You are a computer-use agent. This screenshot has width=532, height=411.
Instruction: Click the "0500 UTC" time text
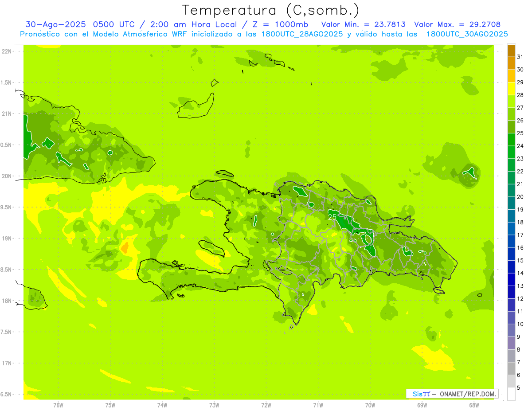pyautogui.click(x=114, y=24)
